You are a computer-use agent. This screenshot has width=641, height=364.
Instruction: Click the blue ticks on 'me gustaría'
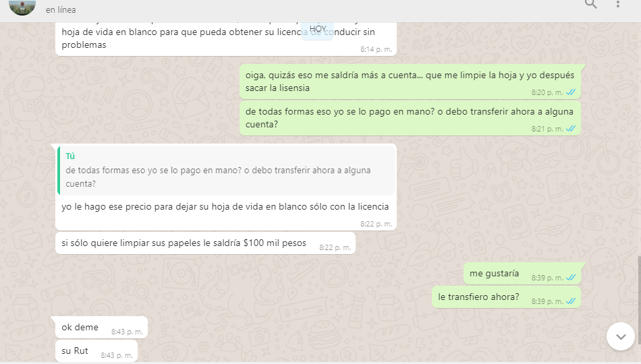point(571,278)
